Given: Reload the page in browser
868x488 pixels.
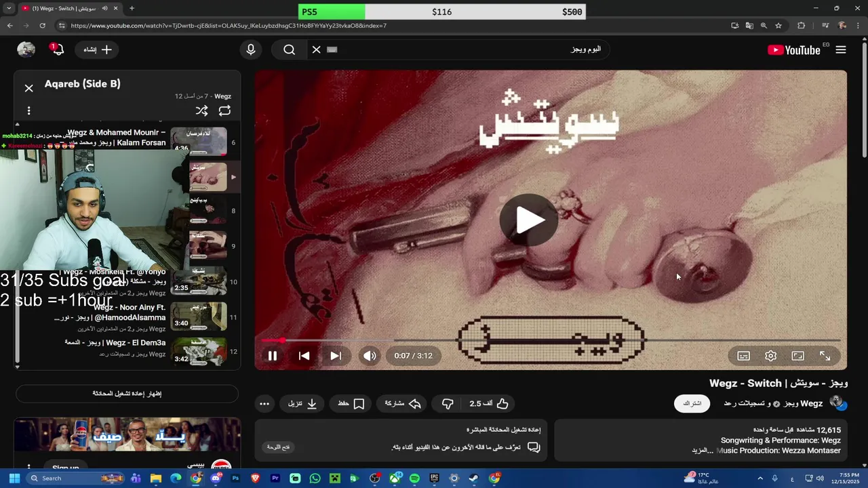Looking at the screenshot, I should (x=42, y=26).
